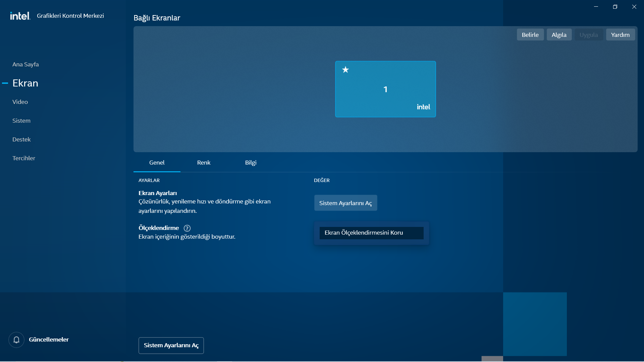
Task: Open Güncellemeler updates label
Action: pyautogui.click(x=49, y=340)
